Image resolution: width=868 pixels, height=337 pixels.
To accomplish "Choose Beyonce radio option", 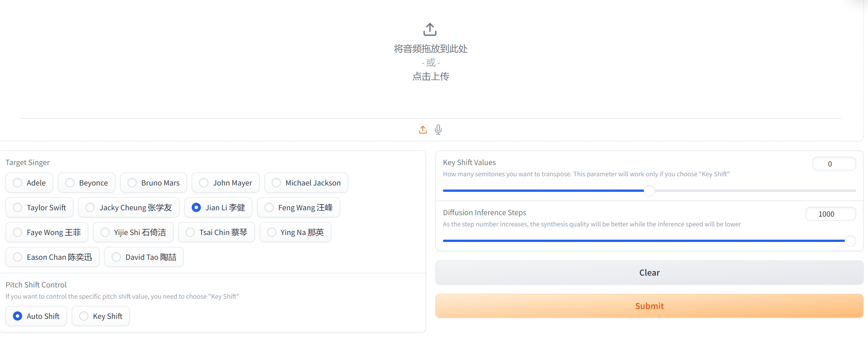I will [70, 183].
